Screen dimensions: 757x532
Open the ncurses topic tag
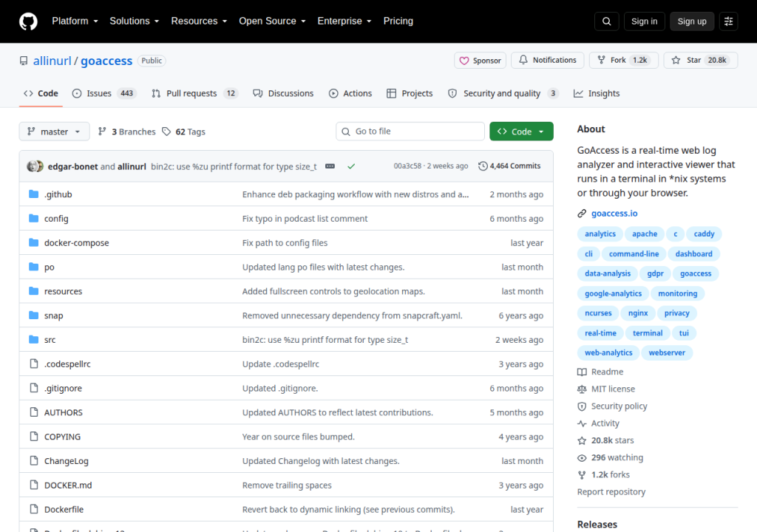click(598, 313)
